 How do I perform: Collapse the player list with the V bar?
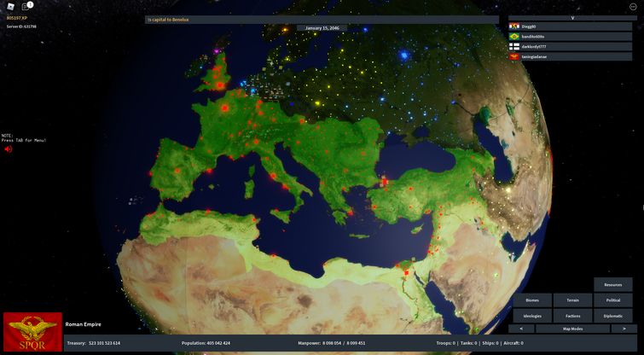572,18
